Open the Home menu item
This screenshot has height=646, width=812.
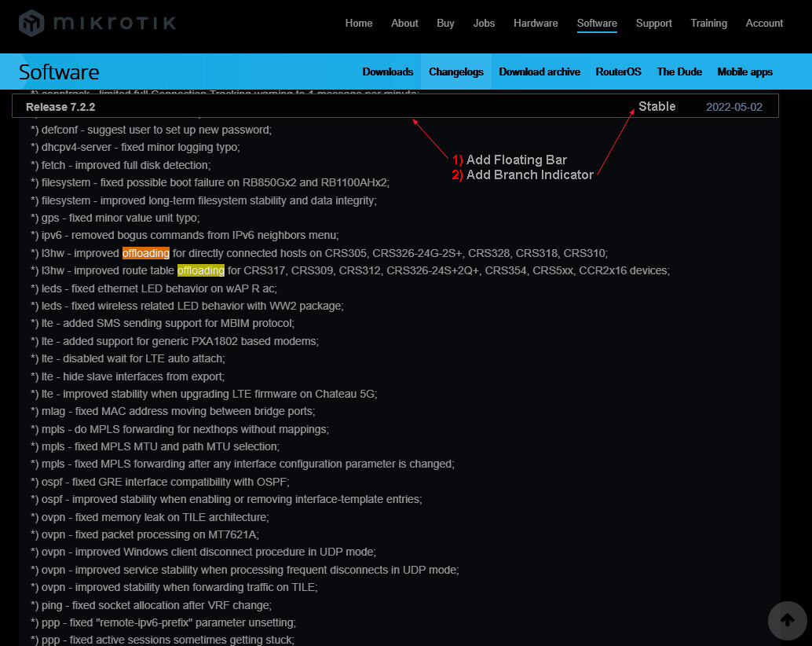click(x=358, y=23)
